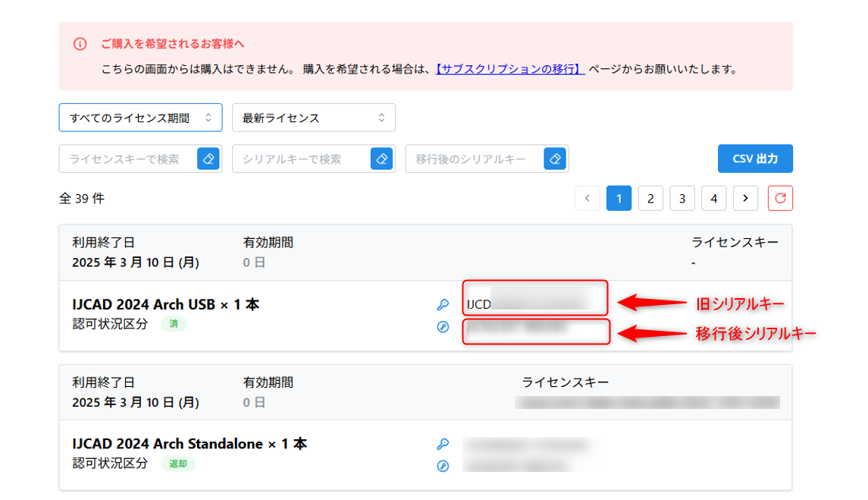The image size is (868, 500).
Task: Click migration icon for IJCAD 2024 Arch USB
Action: point(443,327)
